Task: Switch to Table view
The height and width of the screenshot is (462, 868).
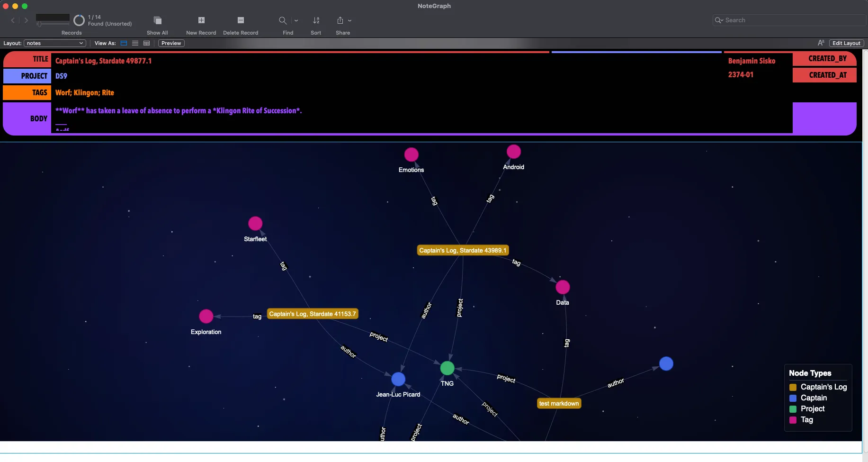Action: [147, 43]
